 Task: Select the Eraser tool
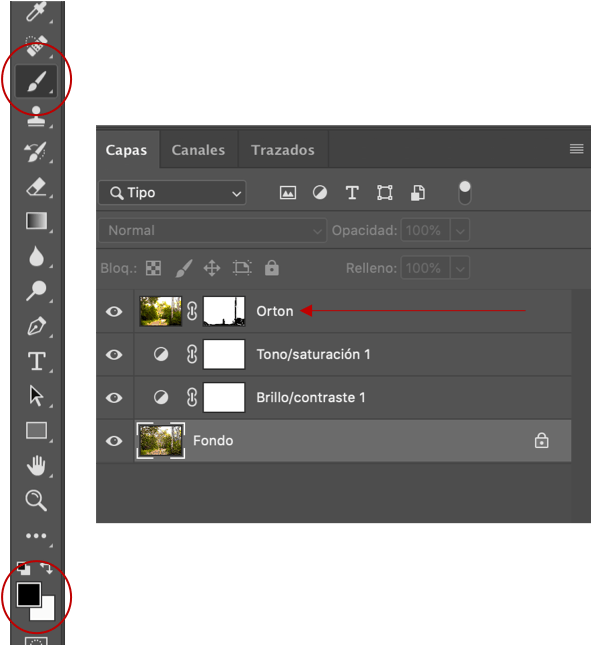click(36, 187)
